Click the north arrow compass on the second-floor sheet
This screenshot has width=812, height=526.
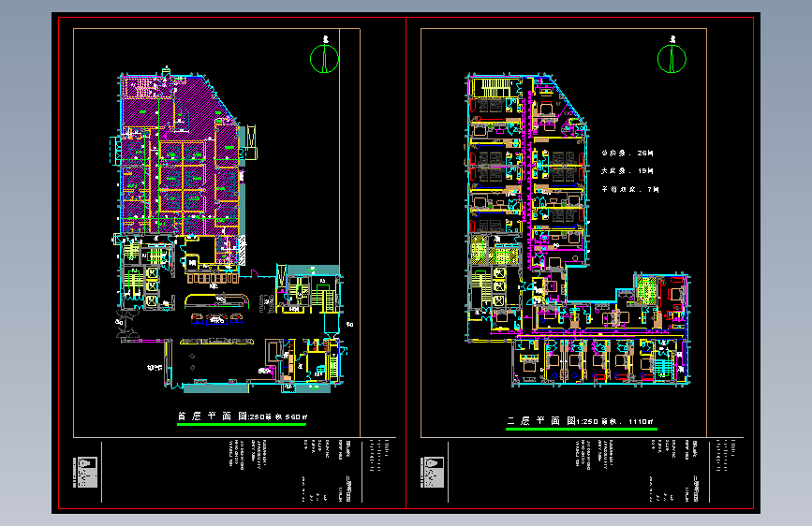coord(672,58)
